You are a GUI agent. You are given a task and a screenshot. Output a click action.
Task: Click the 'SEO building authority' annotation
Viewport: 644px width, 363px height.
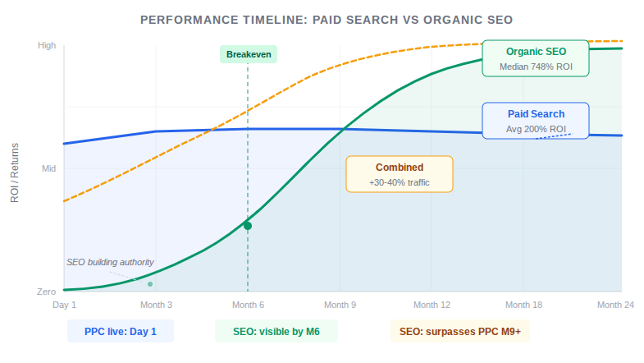[110, 262]
